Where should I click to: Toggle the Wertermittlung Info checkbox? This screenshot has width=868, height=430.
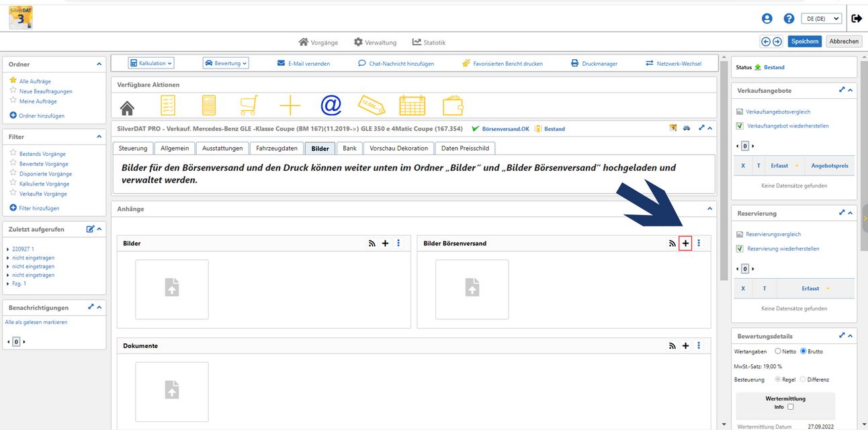(x=791, y=406)
